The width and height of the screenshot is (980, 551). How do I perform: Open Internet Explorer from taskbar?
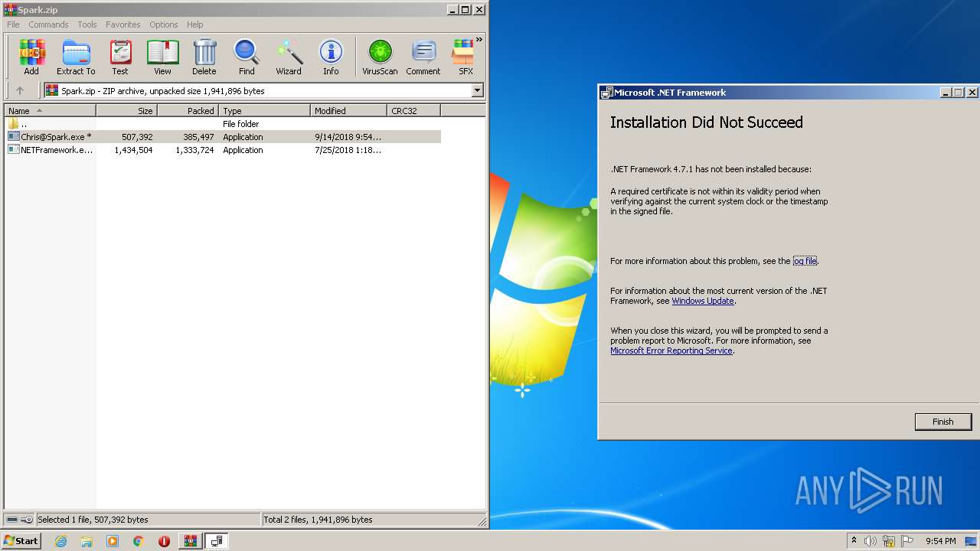click(x=60, y=541)
